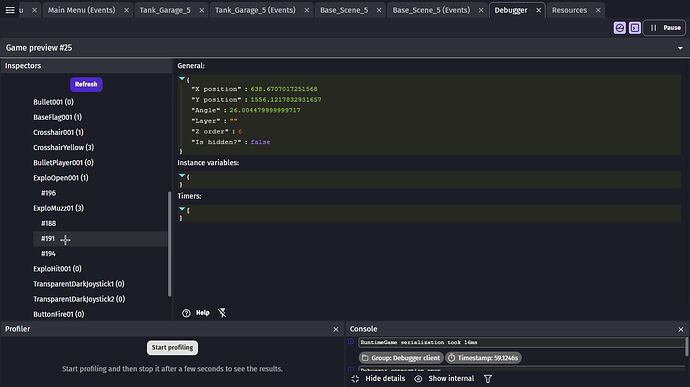Close the Console panel
Viewport: 690px width, 387px height.
tap(681, 329)
